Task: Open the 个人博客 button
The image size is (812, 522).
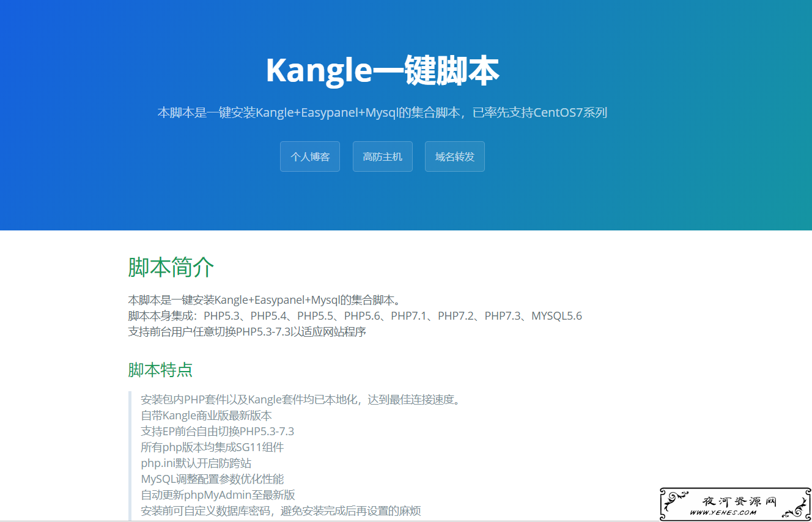Action: tap(310, 156)
